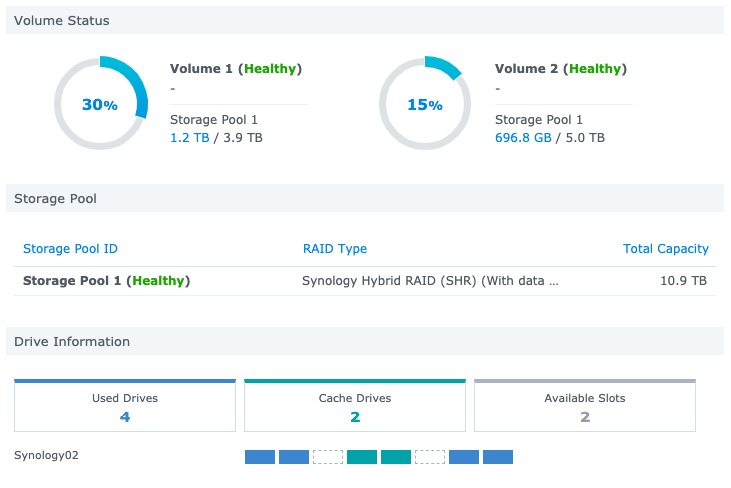Image resolution: width=731 pixels, height=488 pixels.
Task: Select the Storage Pool 1 table row
Action: coord(365,281)
